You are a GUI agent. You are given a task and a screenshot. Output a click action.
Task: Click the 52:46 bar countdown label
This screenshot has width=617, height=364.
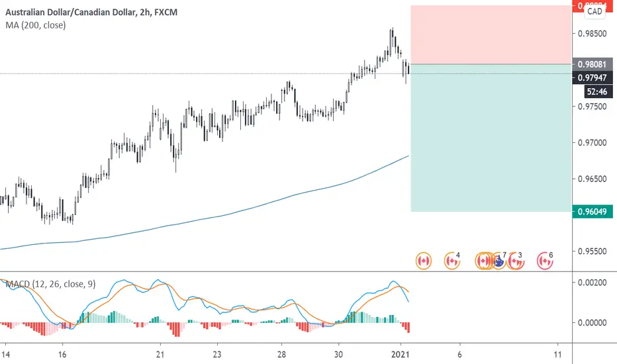point(597,92)
